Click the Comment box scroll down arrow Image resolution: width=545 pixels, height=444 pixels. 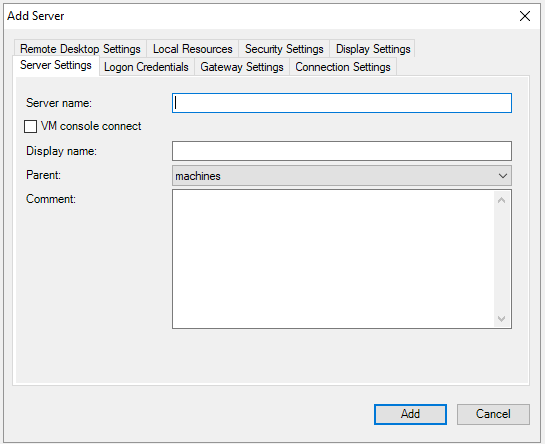[x=501, y=318]
